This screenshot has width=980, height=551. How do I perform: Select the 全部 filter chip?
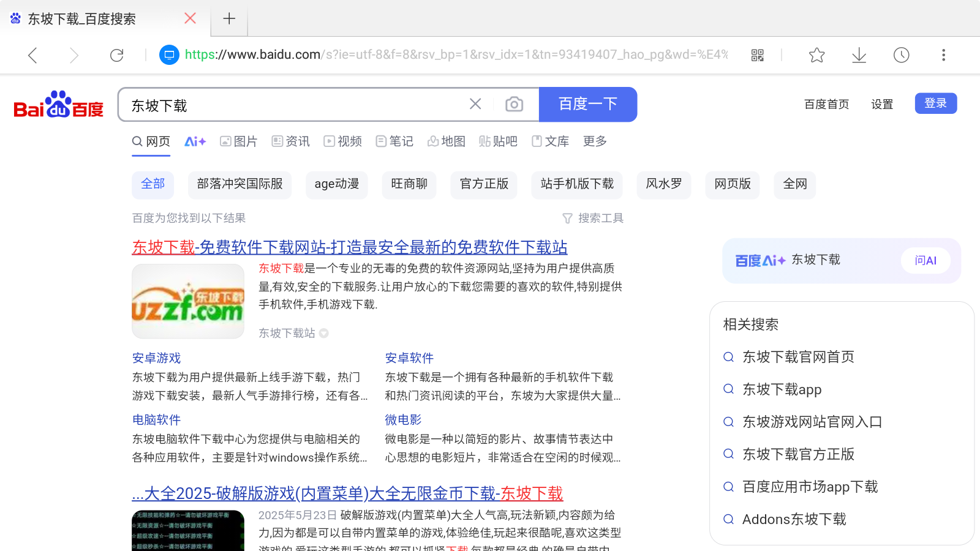point(153,184)
